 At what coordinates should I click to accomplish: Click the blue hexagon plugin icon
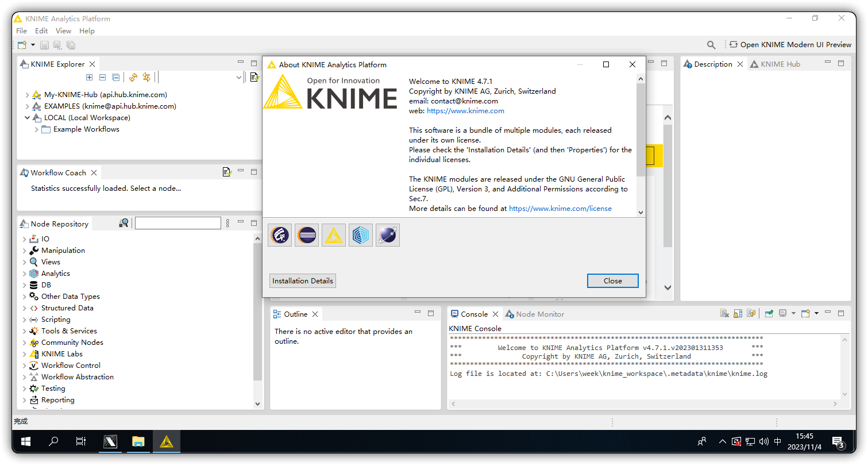coord(361,235)
